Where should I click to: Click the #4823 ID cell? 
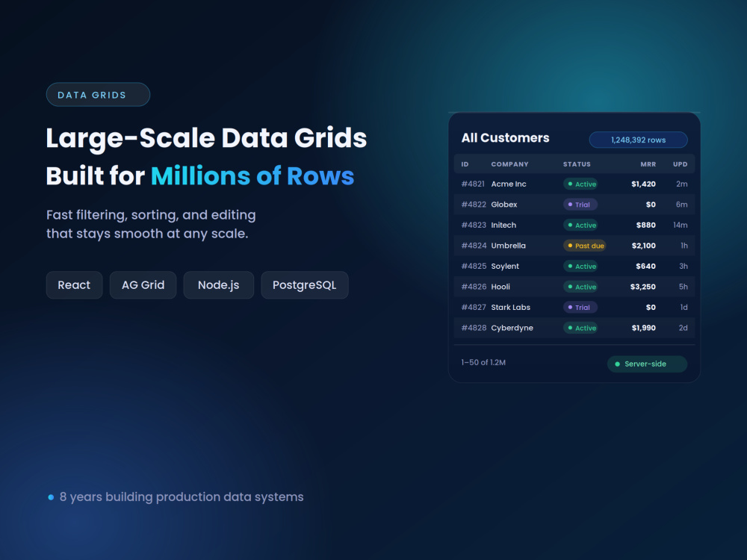pos(474,225)
